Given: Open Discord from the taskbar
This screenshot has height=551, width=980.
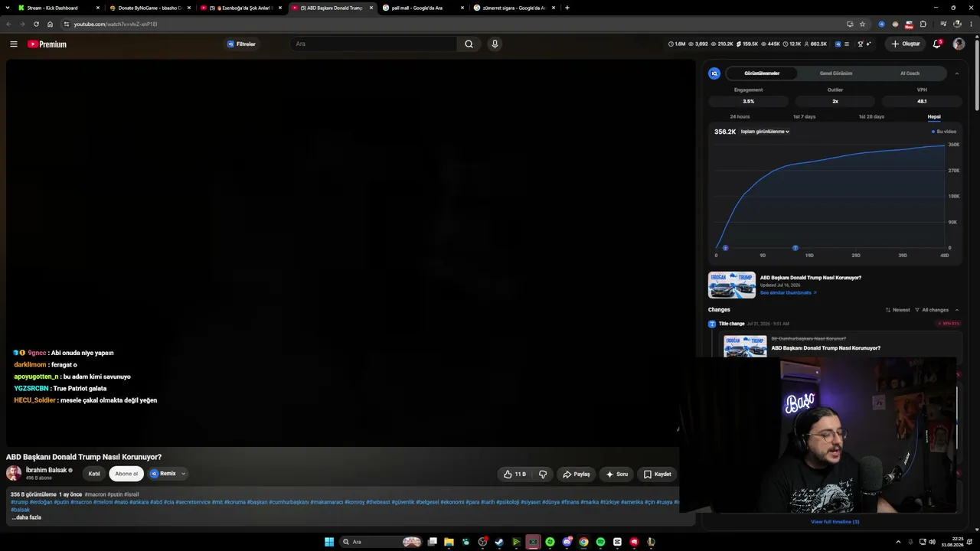Looking at the screenshot, I should (567, 542).
